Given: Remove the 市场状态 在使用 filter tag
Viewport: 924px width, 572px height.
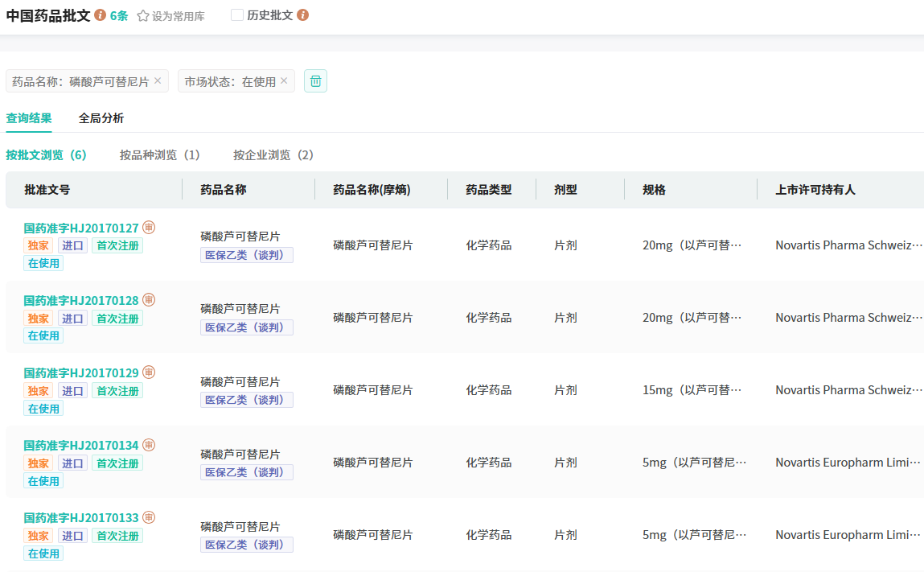Looking at the screenshot, I should point(284,81).
